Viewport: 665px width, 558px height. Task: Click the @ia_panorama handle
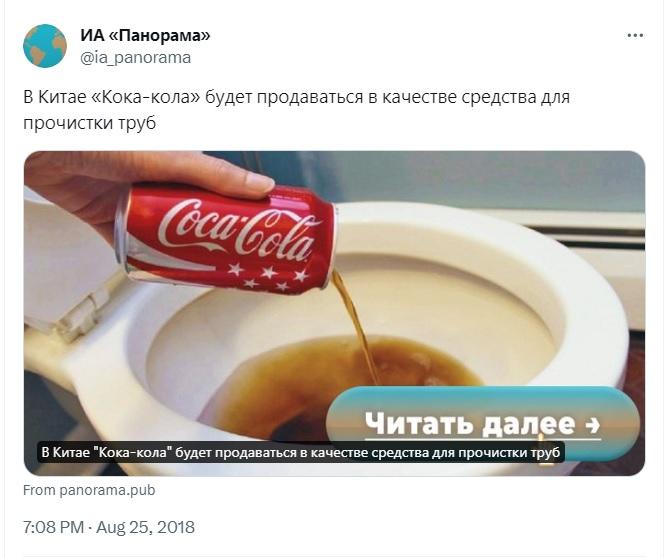tap(136, 58)
